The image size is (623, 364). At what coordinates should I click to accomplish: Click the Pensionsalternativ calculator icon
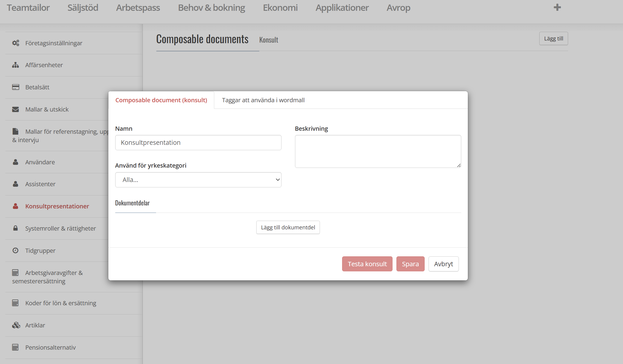(x=15, y=348)
